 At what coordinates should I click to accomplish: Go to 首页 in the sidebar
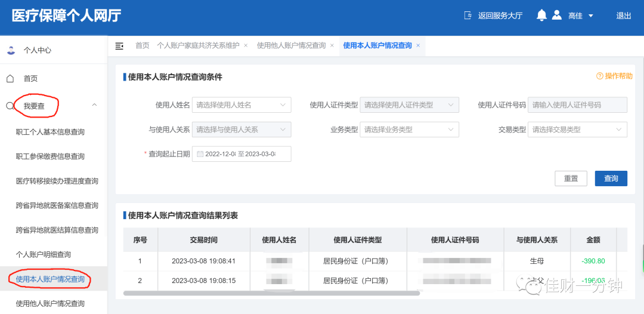[x=30, y=79]
